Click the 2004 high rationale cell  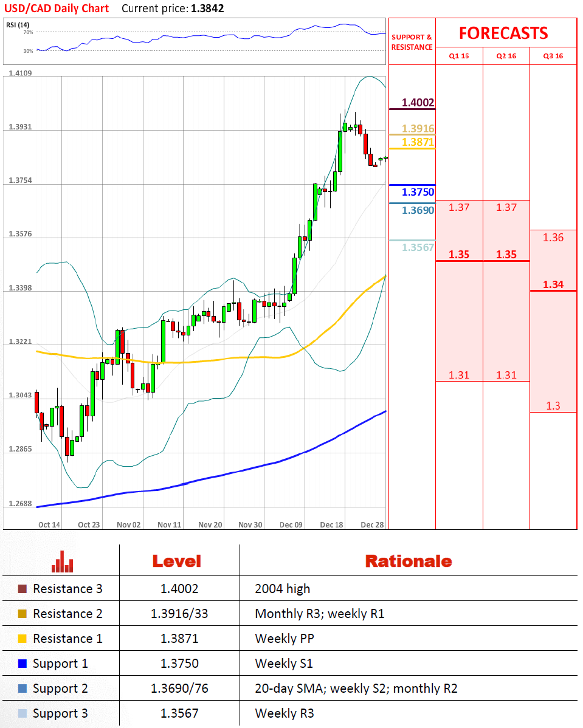tap(283, 589)
